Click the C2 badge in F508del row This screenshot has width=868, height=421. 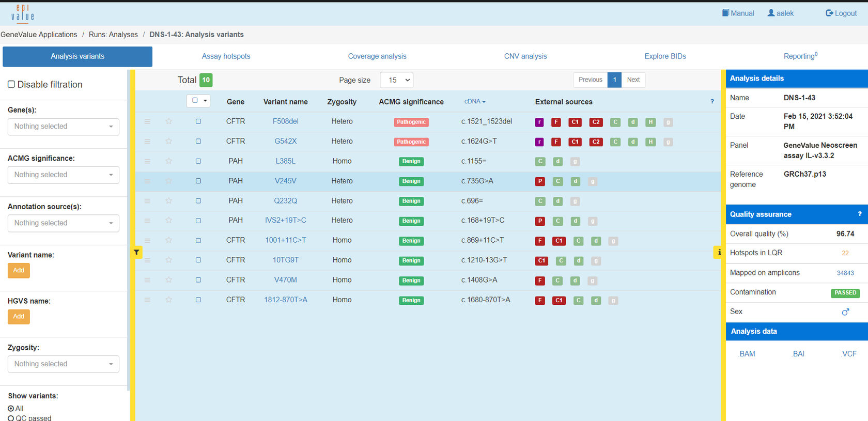tap(596, 122)
